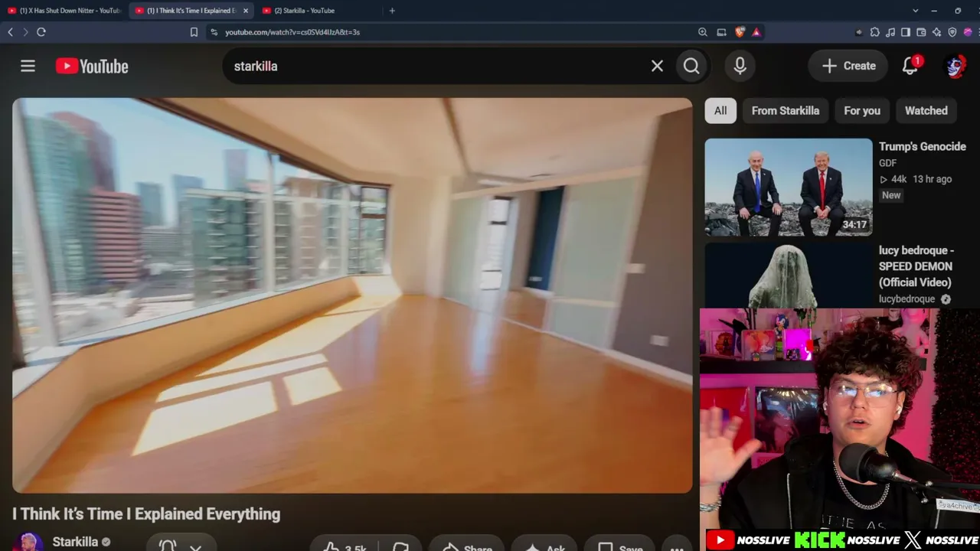This screenshot has width=980, height=551.
Task: Open the media control music note
Action: click(890, 32)
